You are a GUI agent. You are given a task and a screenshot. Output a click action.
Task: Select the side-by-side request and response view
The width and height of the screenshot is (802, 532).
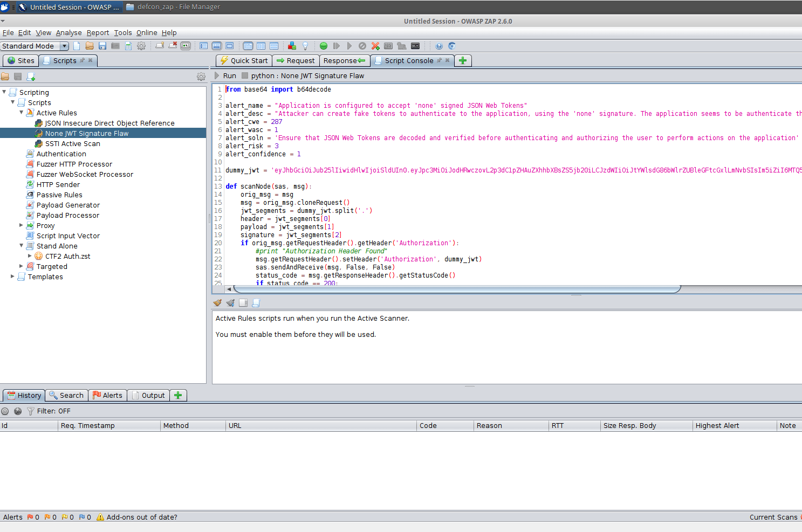pyautogui.click(x=261, y=46)
